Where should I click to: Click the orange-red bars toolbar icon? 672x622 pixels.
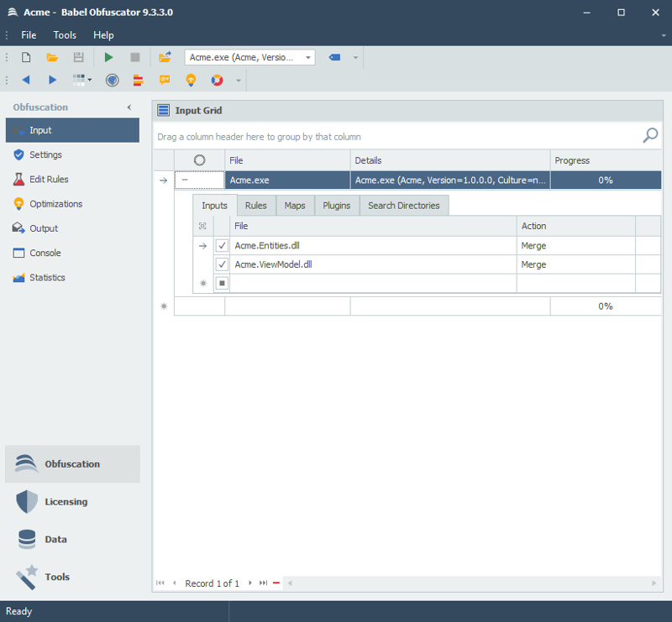pyautogui.click(x=138, y=80)
